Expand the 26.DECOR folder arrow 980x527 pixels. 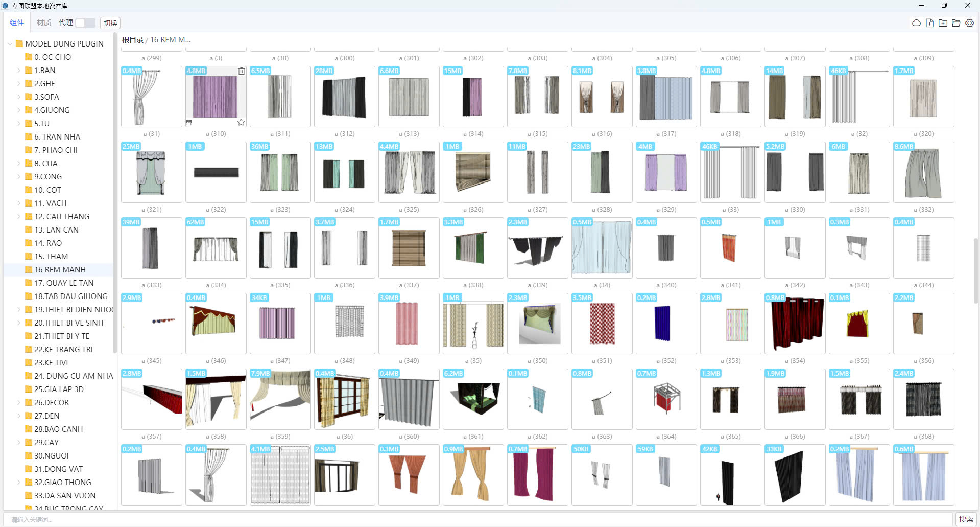[x=19, y=403]
